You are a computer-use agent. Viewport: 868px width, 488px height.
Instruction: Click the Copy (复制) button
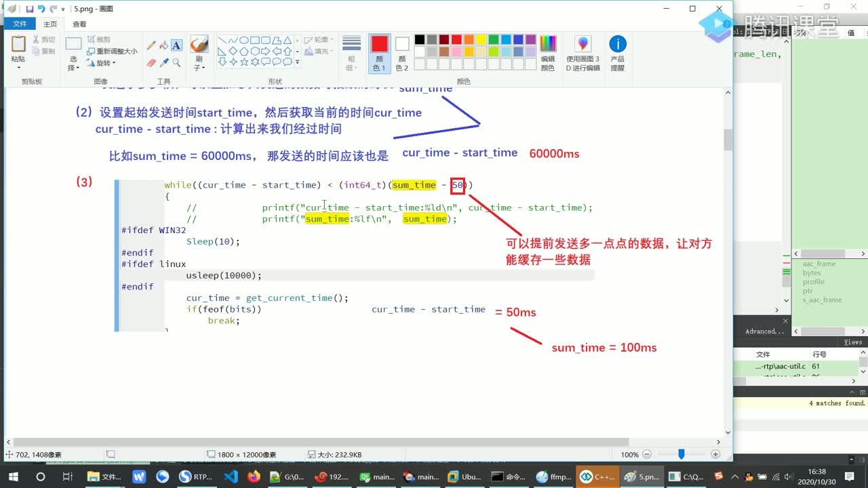(x=44, y=51)
